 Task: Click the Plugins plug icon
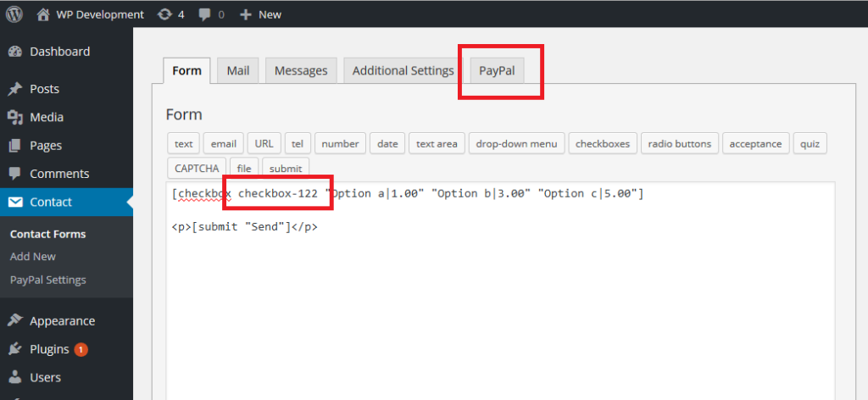[15, 349]
